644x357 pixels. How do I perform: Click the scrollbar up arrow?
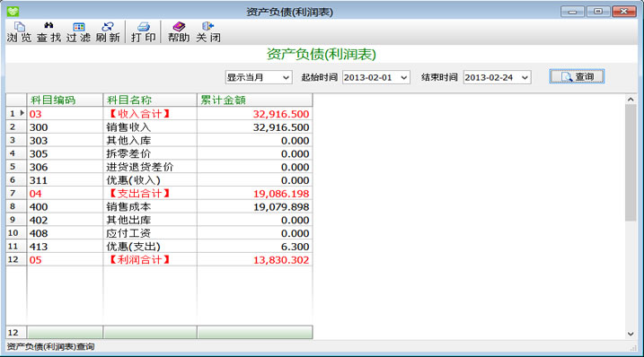coord(631,100)
